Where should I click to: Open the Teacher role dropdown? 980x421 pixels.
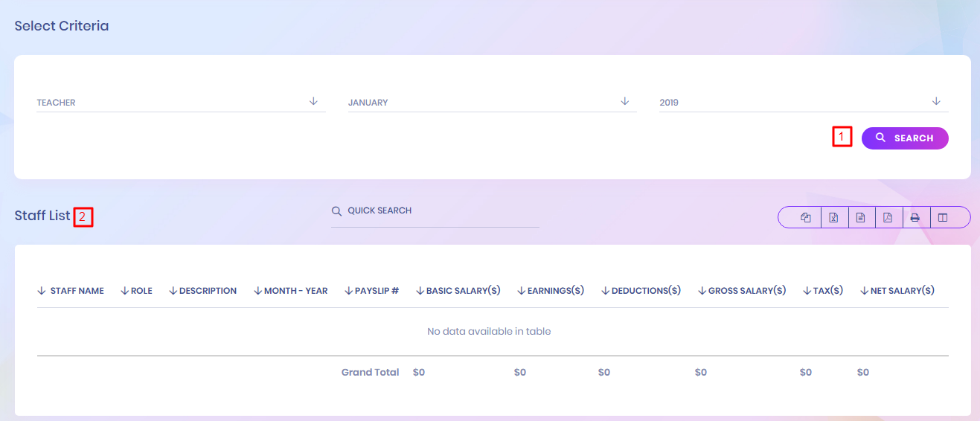pyautogui.click(x=181, y=103)
